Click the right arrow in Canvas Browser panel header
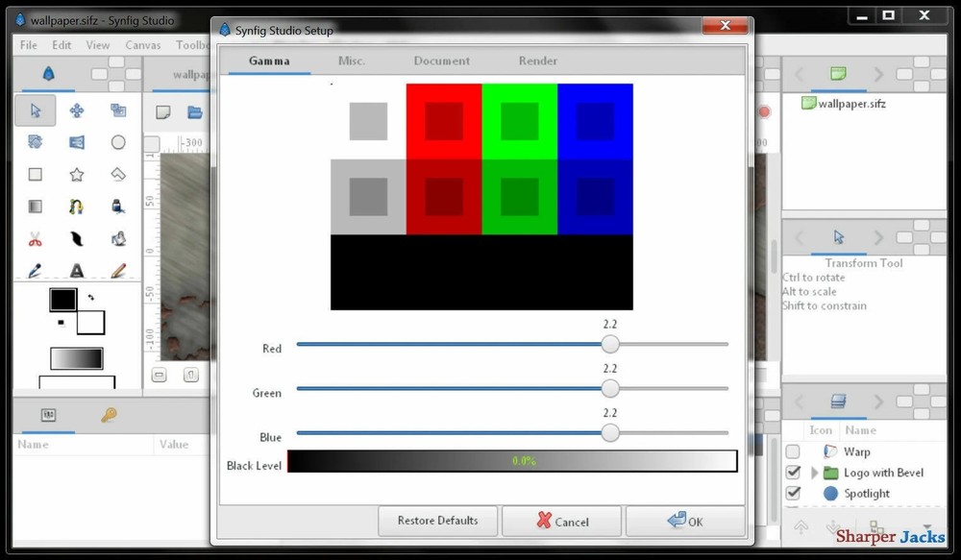The image size is (961, 560). pos(879,75)
